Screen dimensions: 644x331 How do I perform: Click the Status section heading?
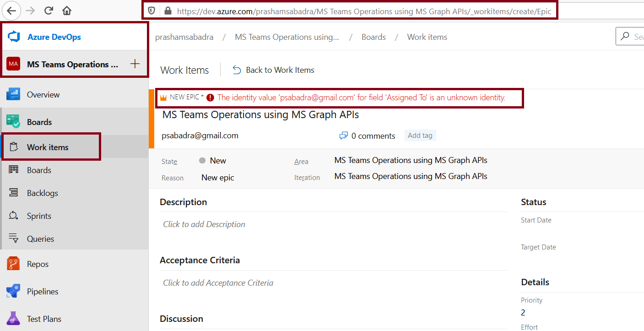tap(534, 202)
